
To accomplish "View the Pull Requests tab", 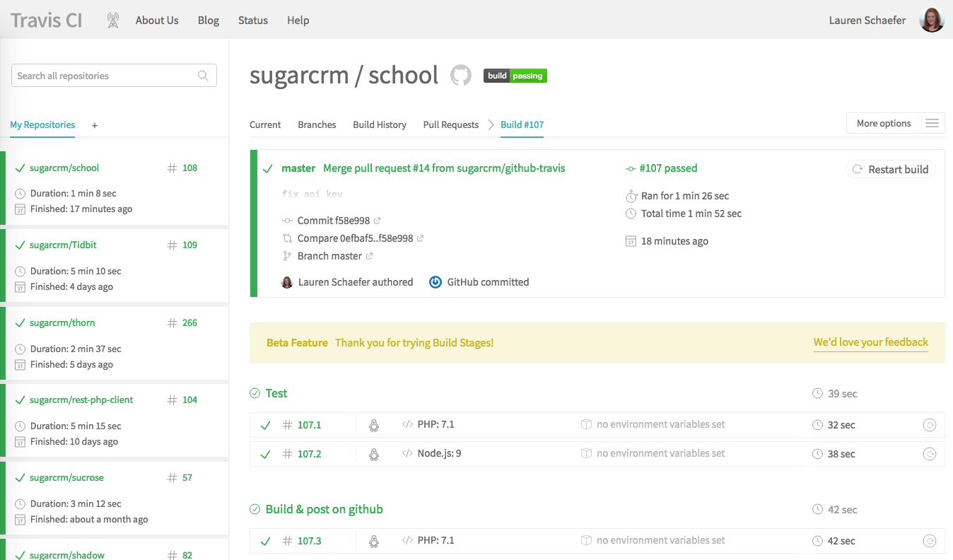I will tap(450, 124).
